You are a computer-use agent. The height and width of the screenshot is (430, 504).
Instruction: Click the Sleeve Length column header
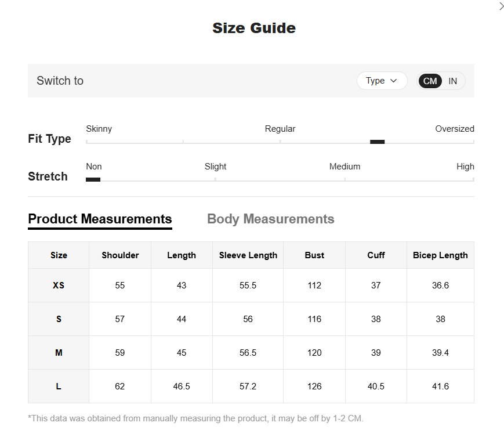tap(248, 255)
